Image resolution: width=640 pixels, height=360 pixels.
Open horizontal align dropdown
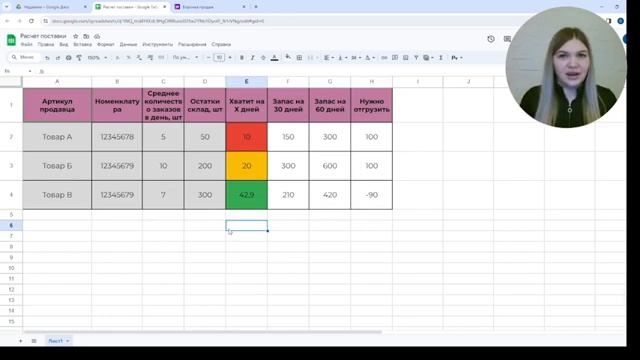[329, 58]
